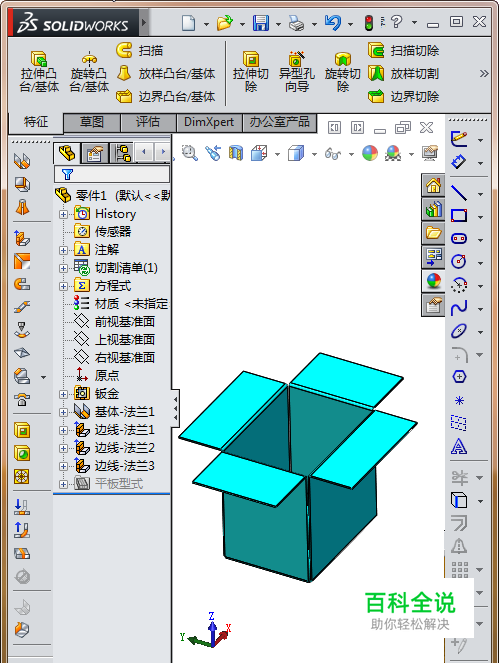499x663 pixels.
Task: Open display style cube dropdown
Action: [x=314, y=154]
